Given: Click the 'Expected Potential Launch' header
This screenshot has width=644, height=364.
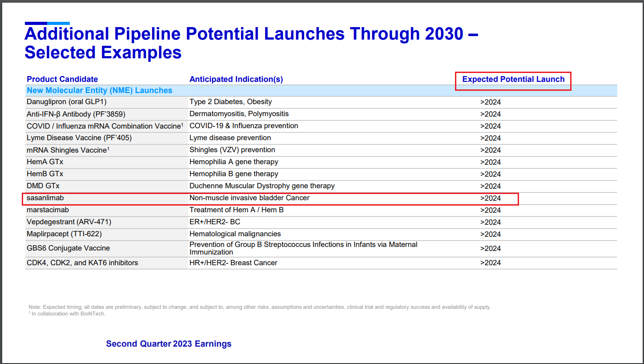Looking at the screenshot, I should [513, 79].
